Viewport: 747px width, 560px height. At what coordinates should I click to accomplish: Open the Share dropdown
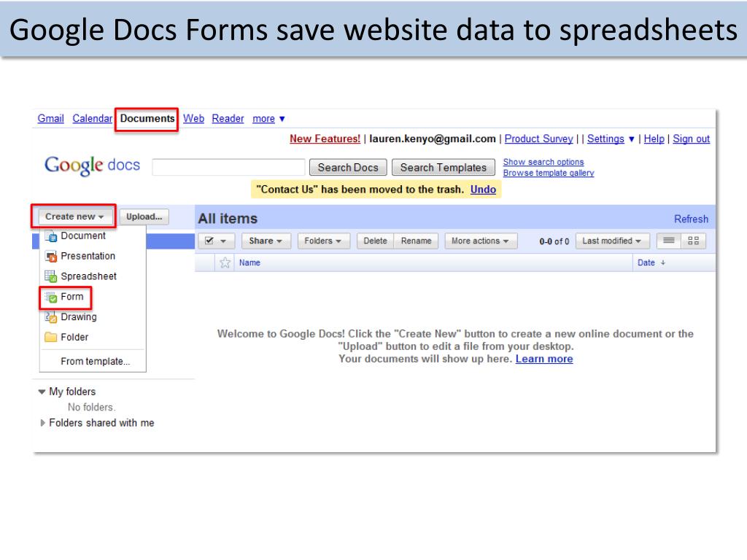tap(266, 241)
